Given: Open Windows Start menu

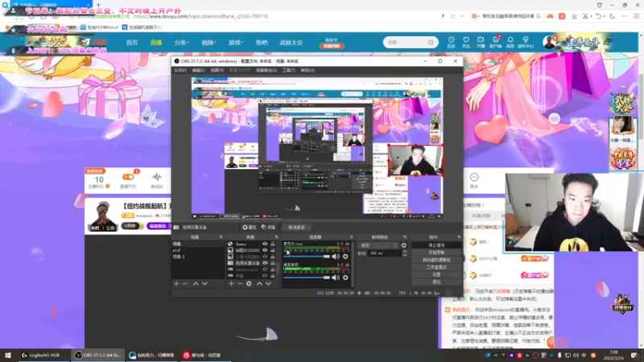Looking at the screenshot, I should (x=7, y=355).
